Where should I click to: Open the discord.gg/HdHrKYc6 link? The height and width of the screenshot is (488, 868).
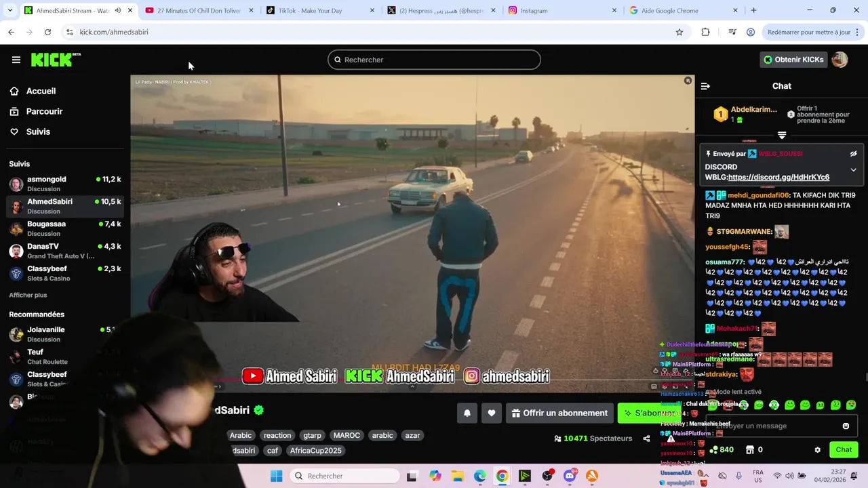pos(778,177)
